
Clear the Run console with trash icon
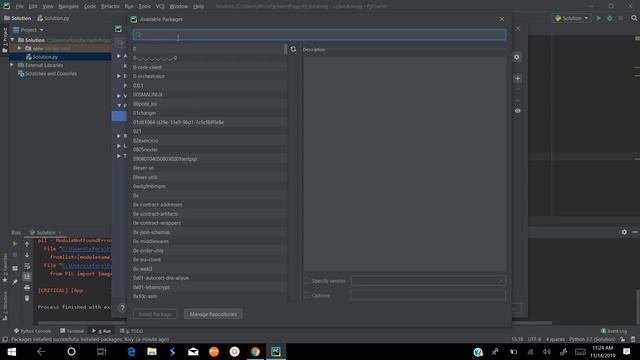point(27,298)
